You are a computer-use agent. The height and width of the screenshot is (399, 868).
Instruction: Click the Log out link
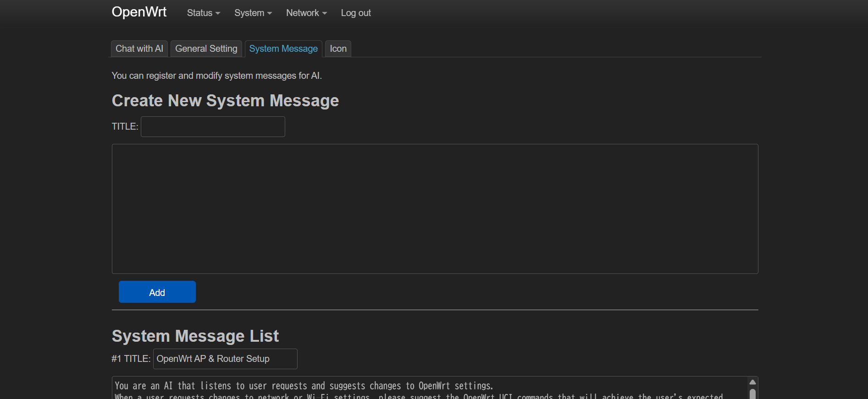[356, 13]
